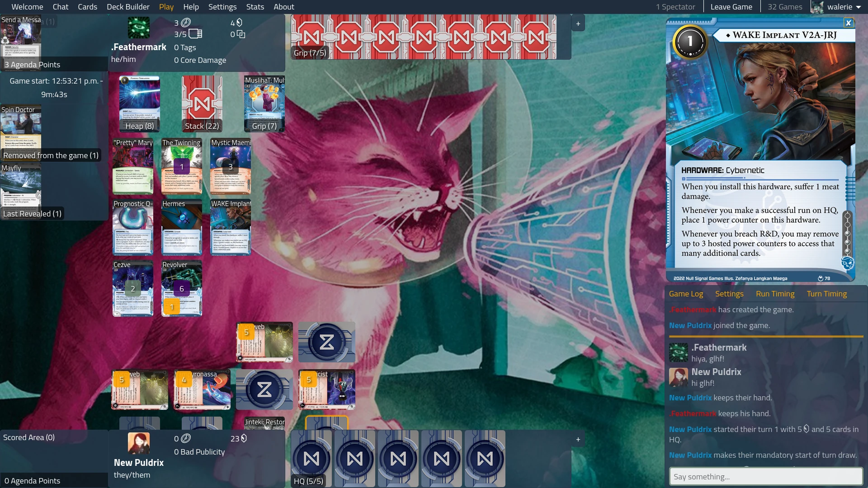Expand corp HQ with plus button

tap(578, 439)
